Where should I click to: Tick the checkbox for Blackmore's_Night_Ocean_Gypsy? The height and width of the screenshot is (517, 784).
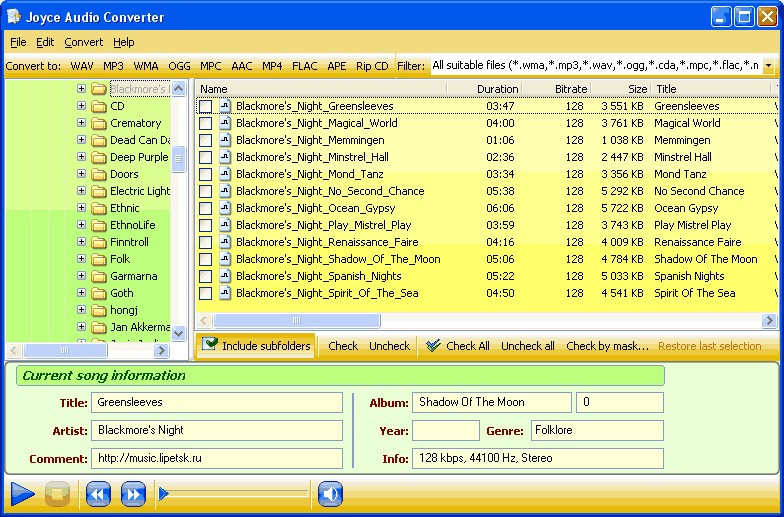click(206, 208)
